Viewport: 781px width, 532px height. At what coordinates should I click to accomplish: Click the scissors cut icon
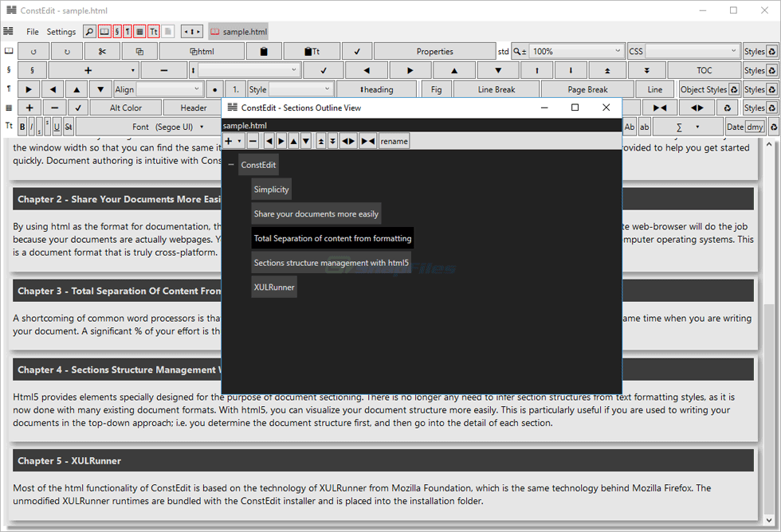click(x=101, y=52)
